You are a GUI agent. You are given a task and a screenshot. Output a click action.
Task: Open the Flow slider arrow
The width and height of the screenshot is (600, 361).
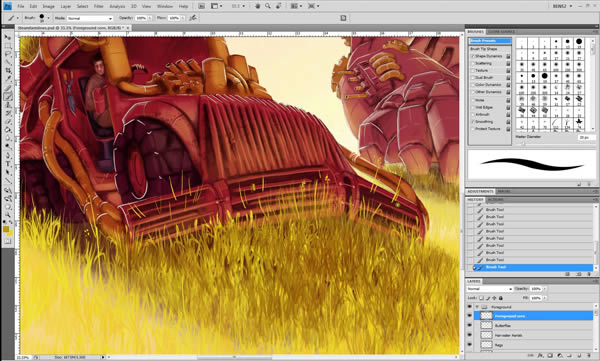point(182,18)
